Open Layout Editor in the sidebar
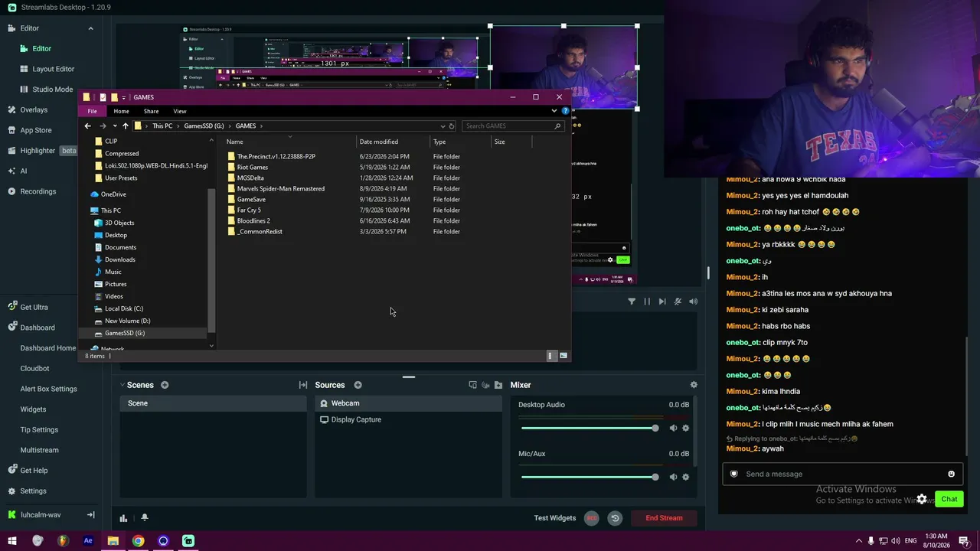Screen dimensions: 980x551 [54, 69]
